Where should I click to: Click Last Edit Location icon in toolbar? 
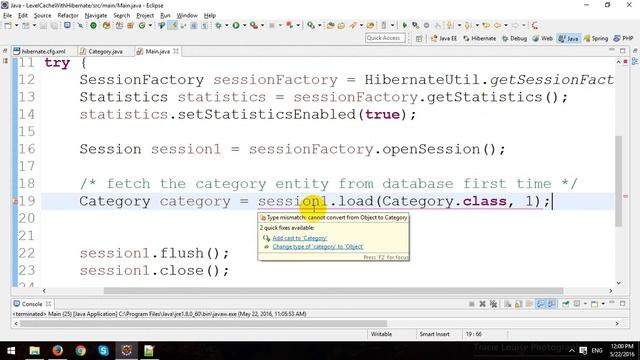tap(486, 25)
